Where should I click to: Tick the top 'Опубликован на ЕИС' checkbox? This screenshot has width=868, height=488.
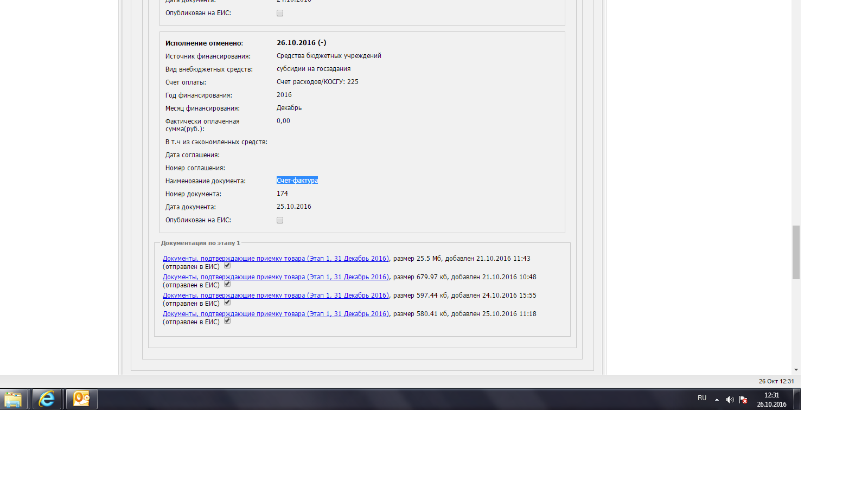280,13
